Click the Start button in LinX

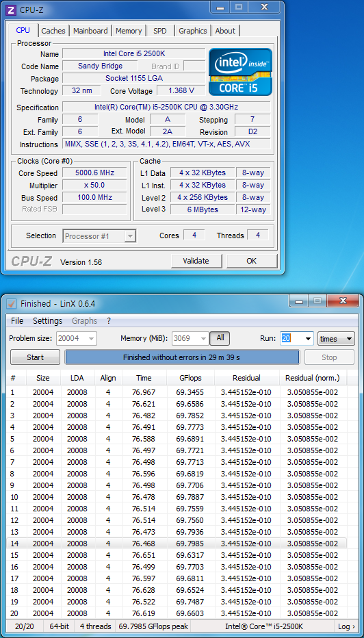[x=35, y=357]
